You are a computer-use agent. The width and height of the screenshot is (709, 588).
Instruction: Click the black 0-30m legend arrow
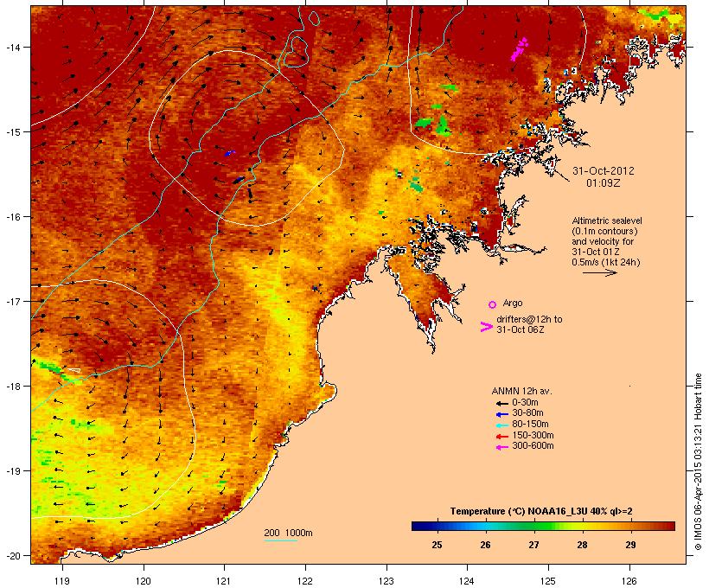(x=501, y=403)
